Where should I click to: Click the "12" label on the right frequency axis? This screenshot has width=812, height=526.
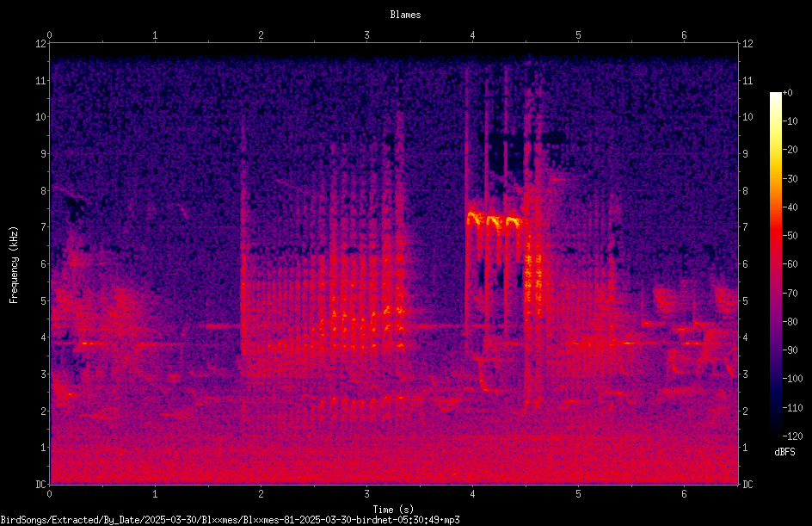click(747, 44)
